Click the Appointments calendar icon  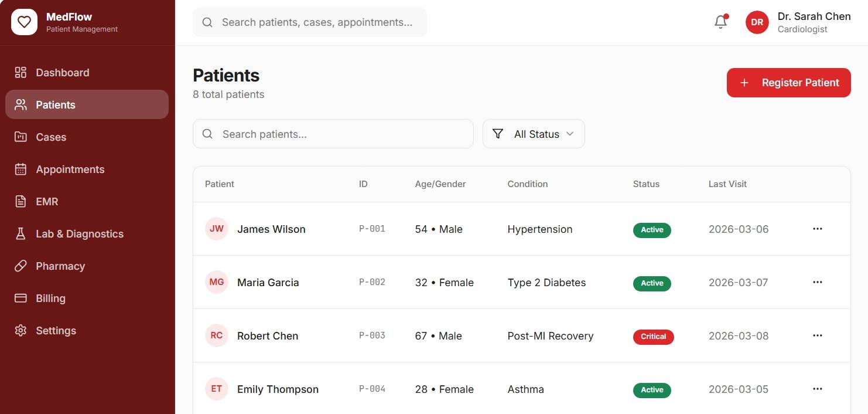20,169
